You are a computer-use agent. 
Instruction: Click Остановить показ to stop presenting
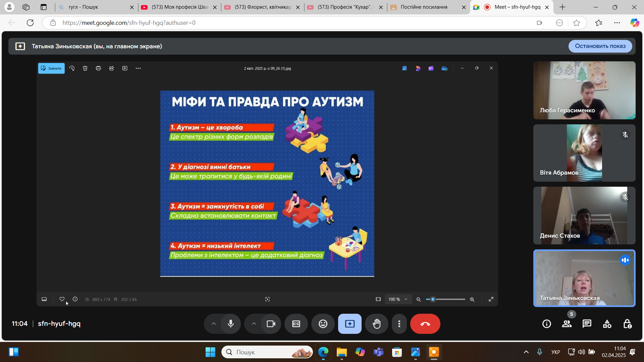click(x=600, y=46)
